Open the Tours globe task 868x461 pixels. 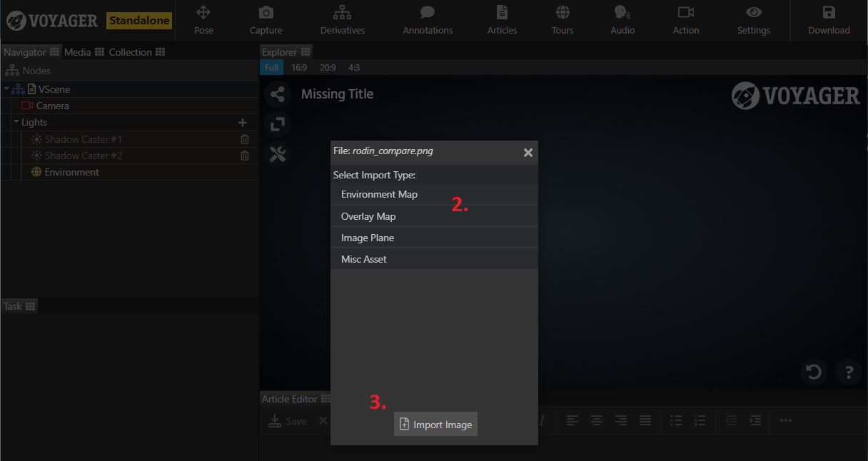(562, 20)
